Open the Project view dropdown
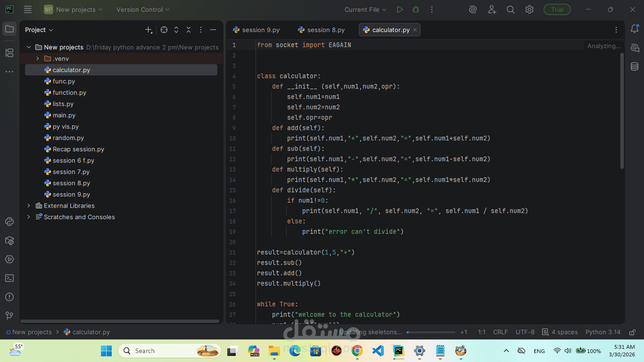The width and height of the screenshot is (644, 362). (x=39, y=30)
